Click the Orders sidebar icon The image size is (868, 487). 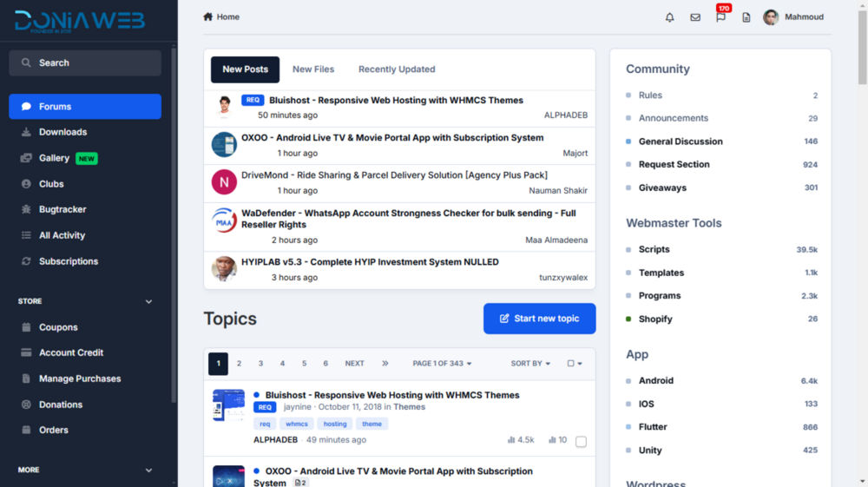tap(26, 430)
